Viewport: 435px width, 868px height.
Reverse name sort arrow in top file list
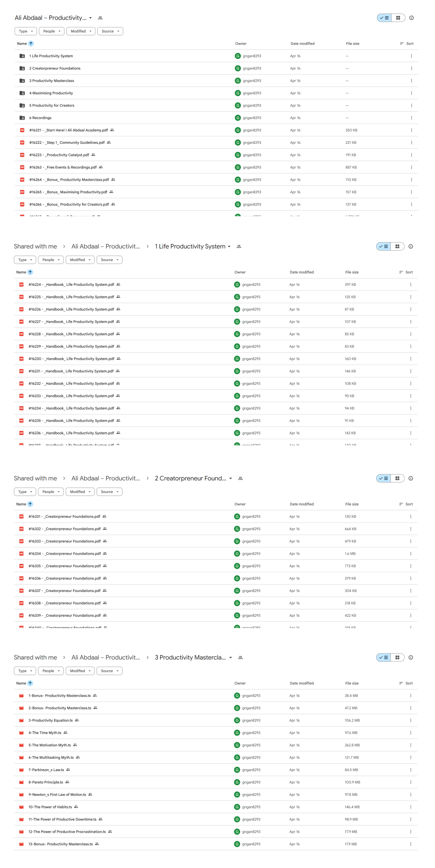tap(31, 43)
